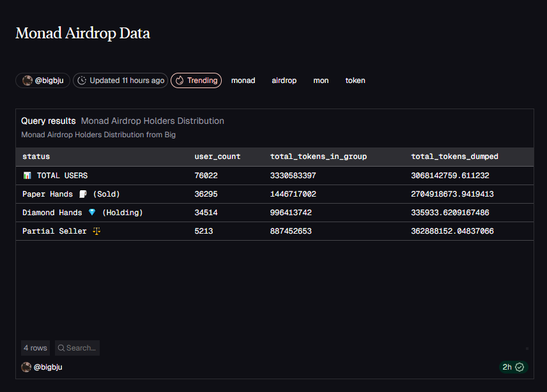Click user count value 34514
This screenshot has height=392, width=547.
coord(206,213)
